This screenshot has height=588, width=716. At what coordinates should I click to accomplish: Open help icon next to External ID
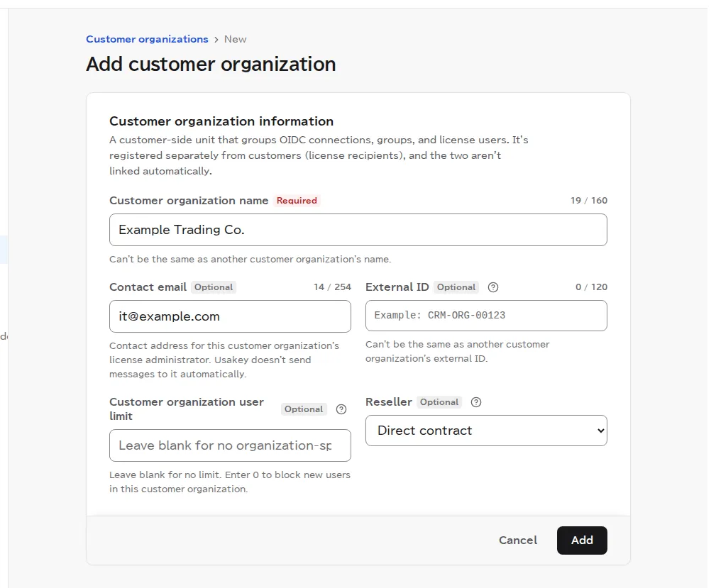tap(492, 287)
